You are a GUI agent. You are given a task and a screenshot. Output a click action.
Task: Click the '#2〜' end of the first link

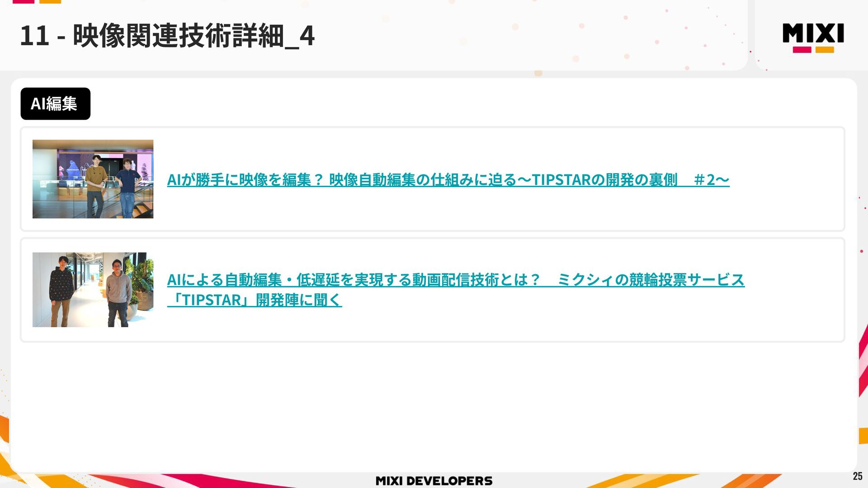(711, 180)
